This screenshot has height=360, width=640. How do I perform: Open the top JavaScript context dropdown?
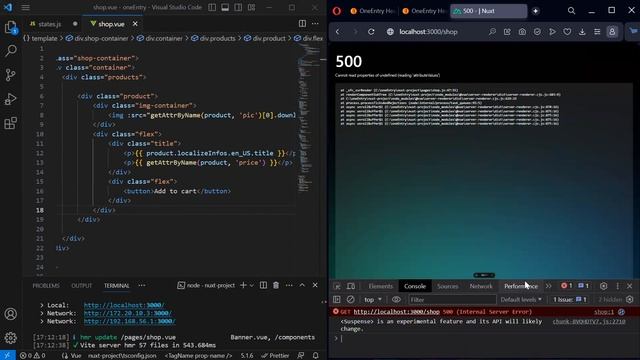(373, 300)
